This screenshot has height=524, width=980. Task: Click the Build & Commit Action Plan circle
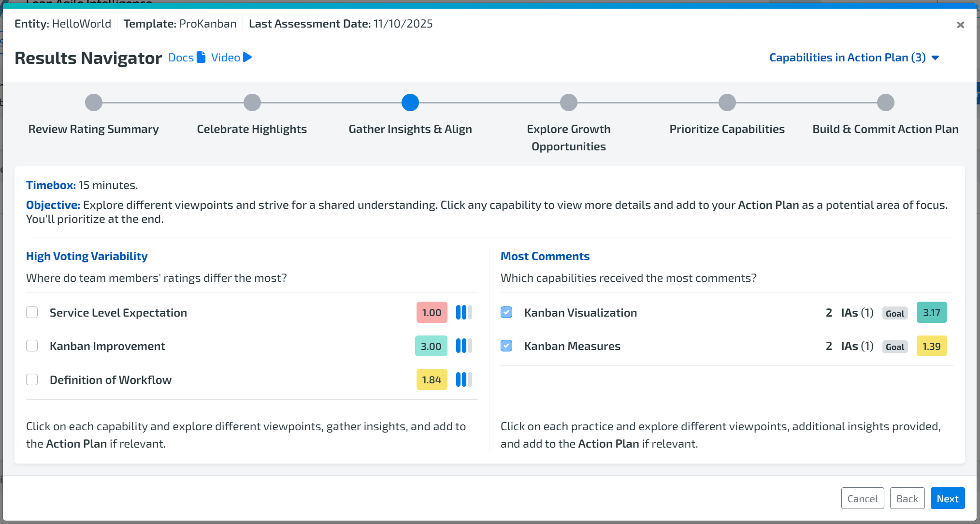click(x=885, y=102)
